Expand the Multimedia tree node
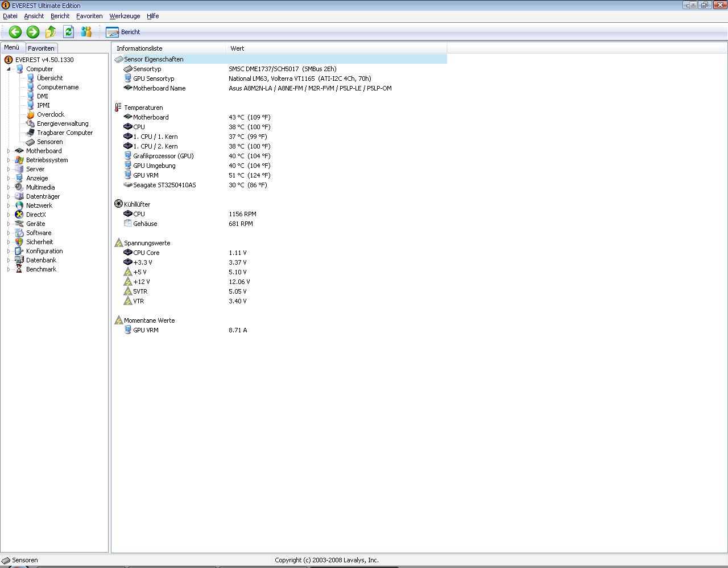Screen dimensions: 728x568 pyautogui.click(x=9, y=187)
